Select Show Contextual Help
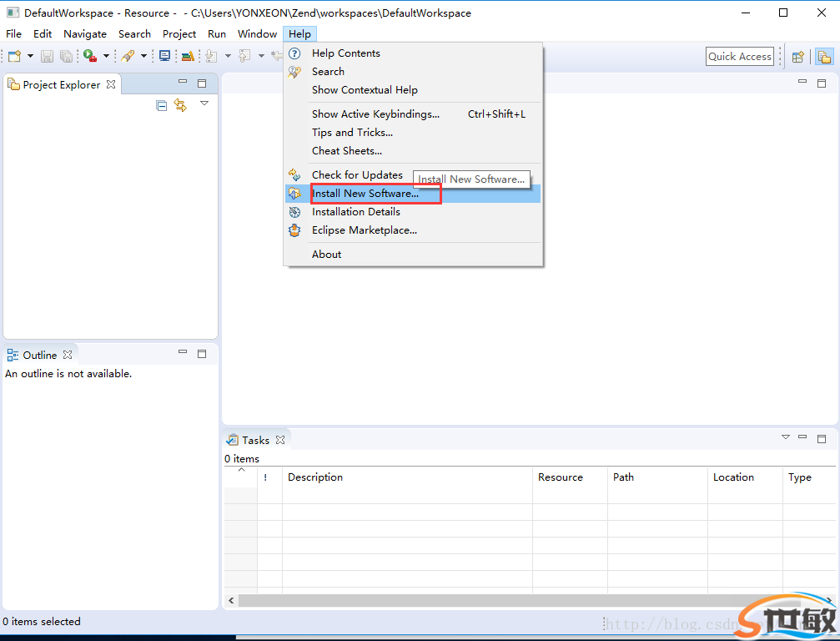This screenshot has width=840, height=641. (413, 89)
